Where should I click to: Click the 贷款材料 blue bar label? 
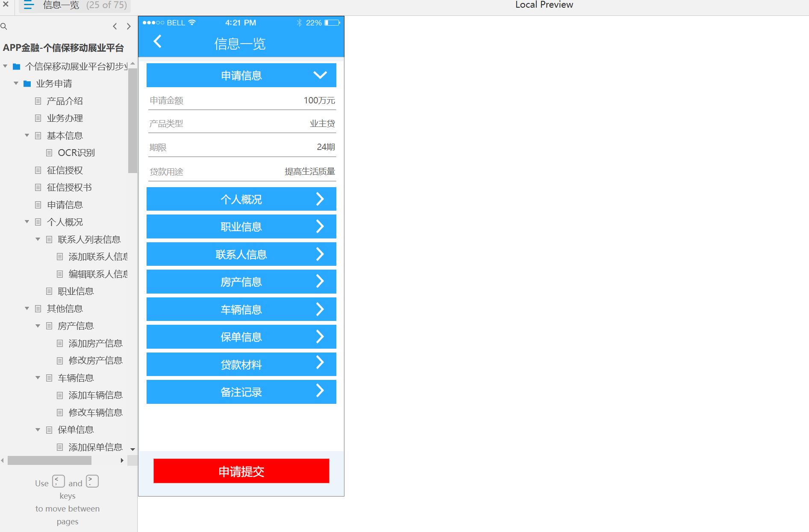point(241,365)
